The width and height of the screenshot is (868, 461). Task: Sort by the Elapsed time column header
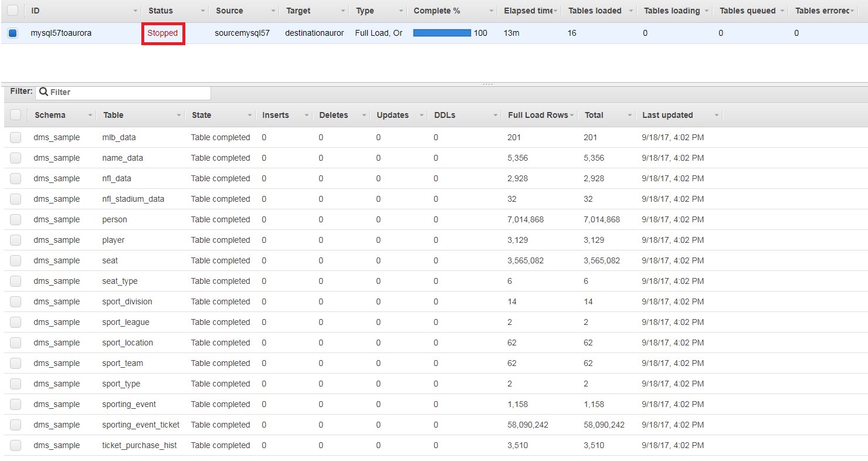pyautogui.click(x=528, y=11)
